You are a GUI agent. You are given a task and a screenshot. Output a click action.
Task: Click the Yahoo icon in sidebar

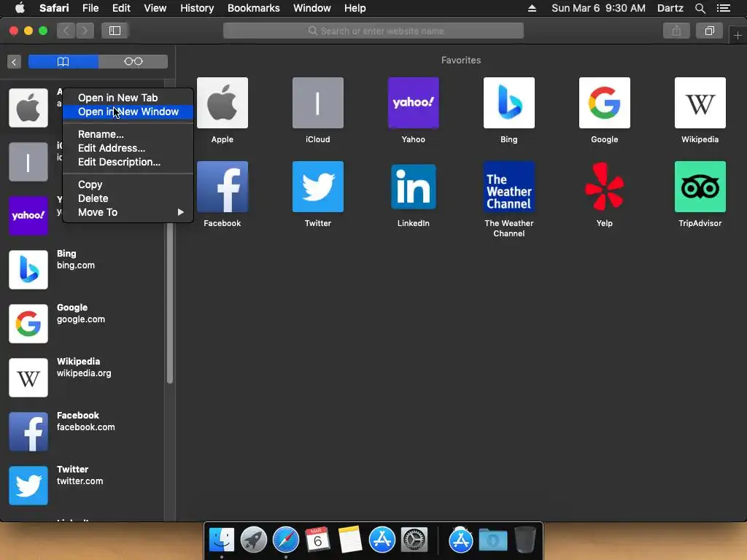pos(28,216)
